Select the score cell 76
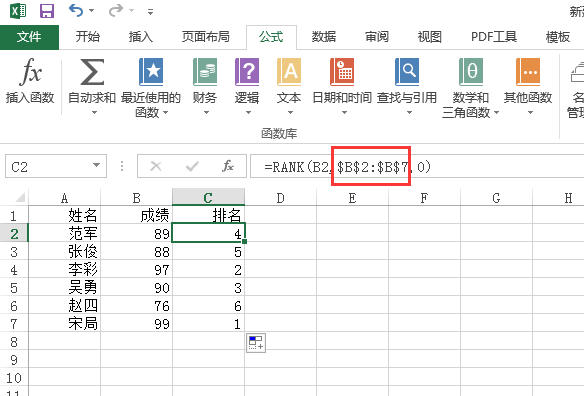This screenshot has height=396, width=584. coord(136,305)
